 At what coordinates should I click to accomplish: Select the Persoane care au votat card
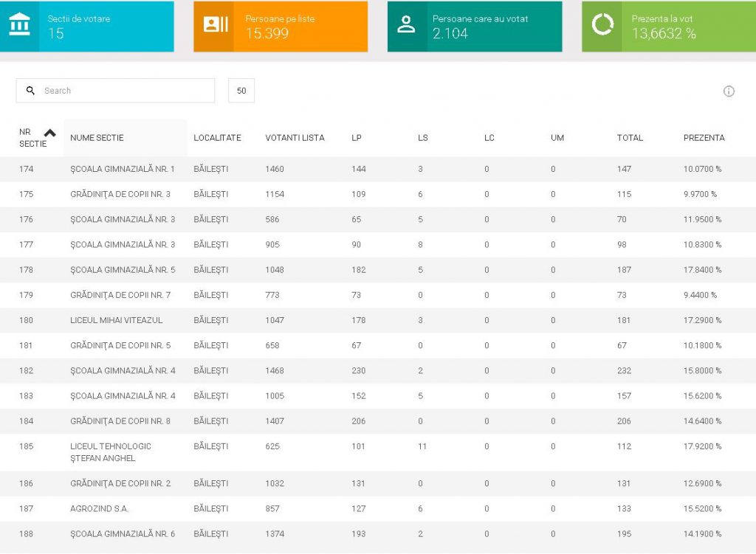click(475, 26)
